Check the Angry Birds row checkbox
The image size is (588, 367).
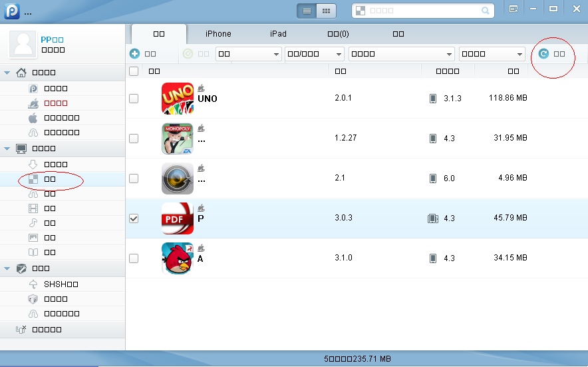tap(134, 258)
